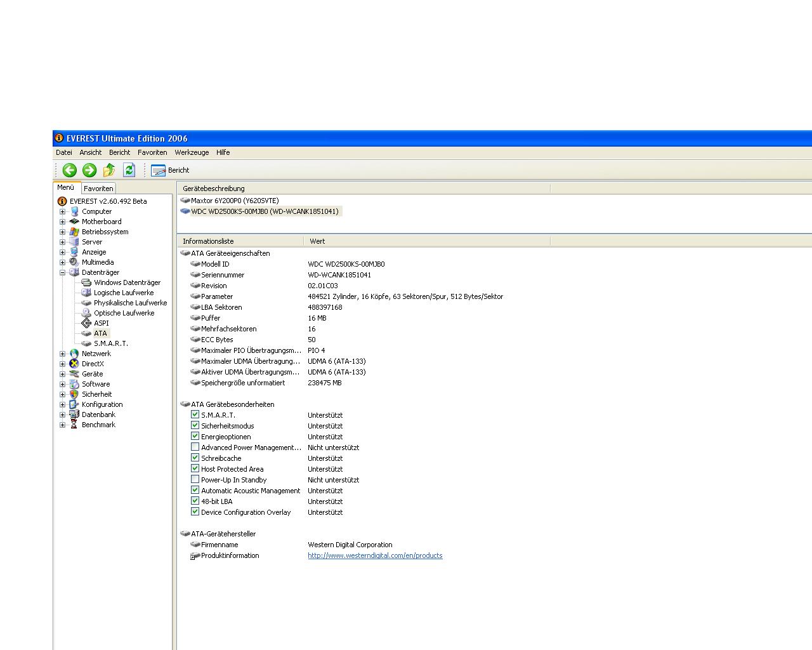Expand the Software tree node
The height and width of the screenshot is (650, 812).
click(x=62, y=384)
